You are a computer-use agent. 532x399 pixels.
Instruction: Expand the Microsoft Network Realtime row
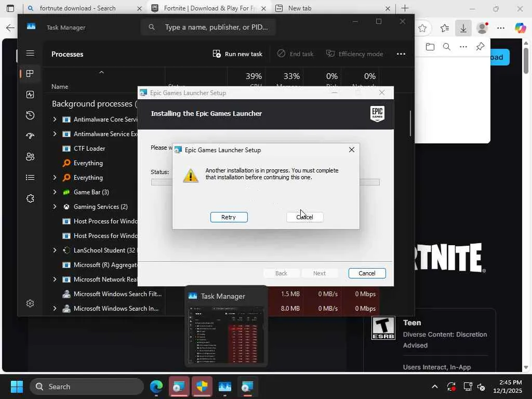coord(55,280)
